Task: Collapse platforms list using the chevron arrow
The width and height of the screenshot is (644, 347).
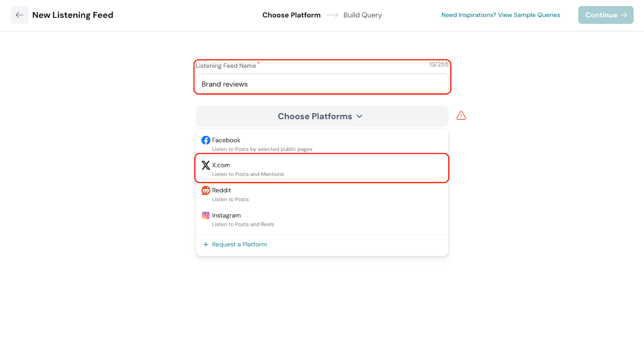Action: tap(359, 116)
